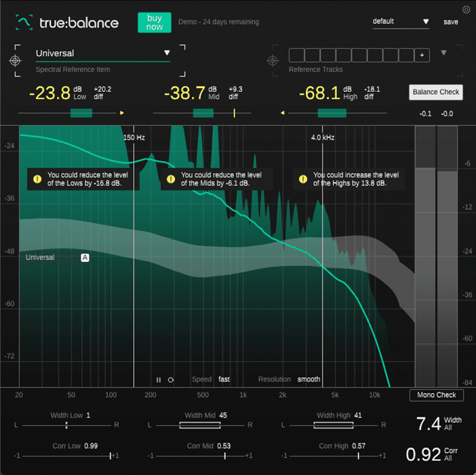Click the Corr High meter
The image size is (476, 475).
tap(334, 455)
